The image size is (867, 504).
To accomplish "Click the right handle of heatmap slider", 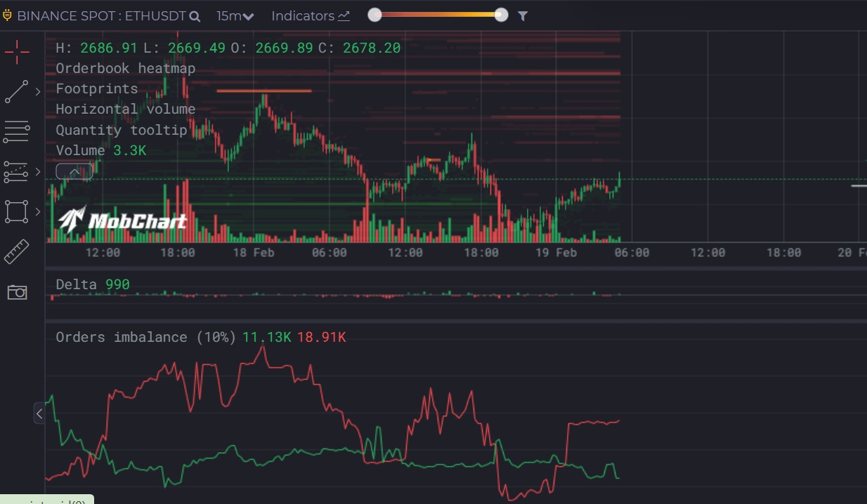I will coord(501,15).
